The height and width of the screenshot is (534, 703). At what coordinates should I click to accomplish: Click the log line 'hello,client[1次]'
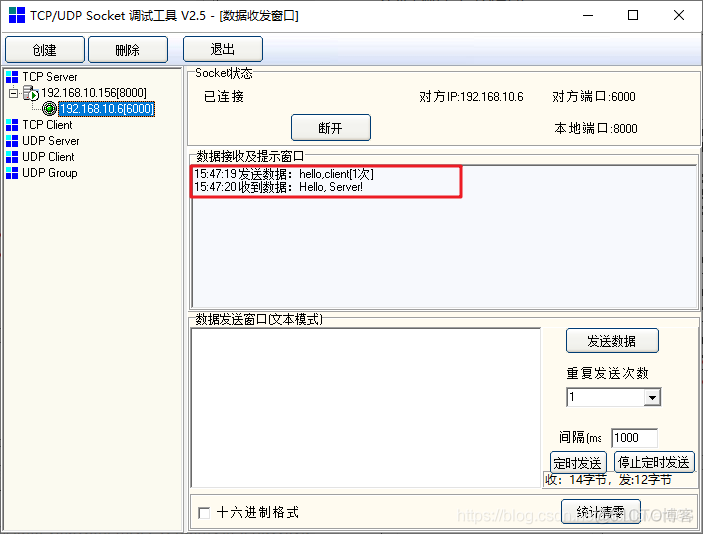pyautogui.click(x=284, y=174)
